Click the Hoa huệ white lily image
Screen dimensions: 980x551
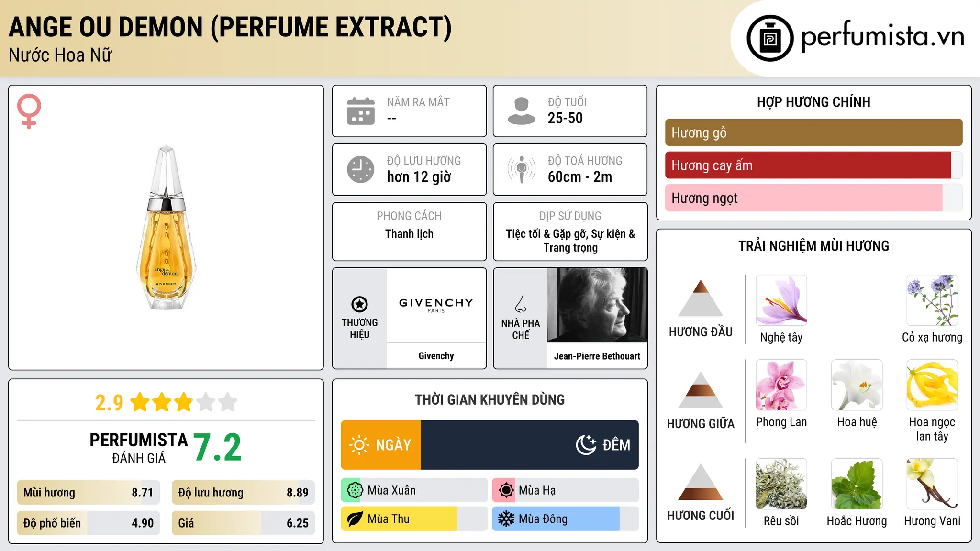click(857, 385)
